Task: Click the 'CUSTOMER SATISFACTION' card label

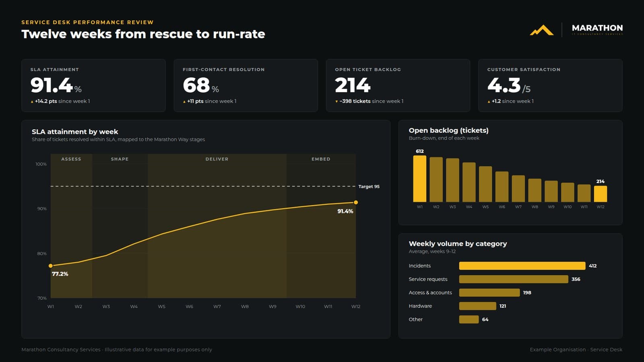Action: tap(524, 70)
